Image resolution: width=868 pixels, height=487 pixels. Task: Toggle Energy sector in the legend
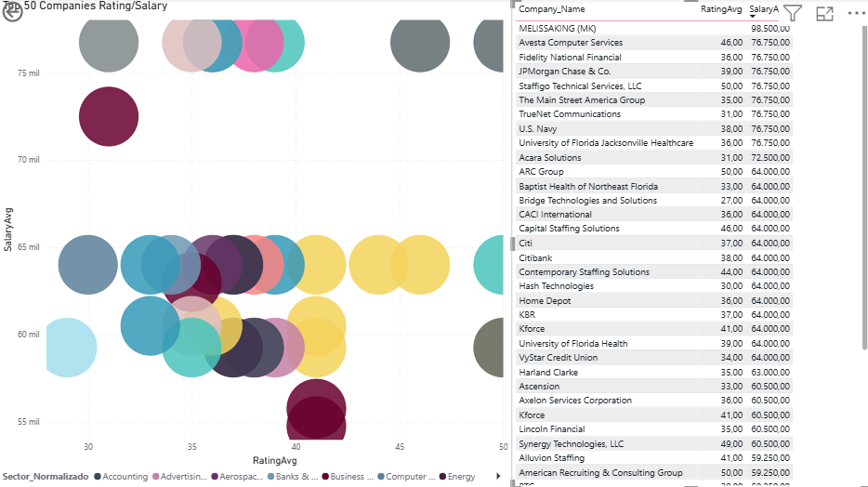[461, 477]
